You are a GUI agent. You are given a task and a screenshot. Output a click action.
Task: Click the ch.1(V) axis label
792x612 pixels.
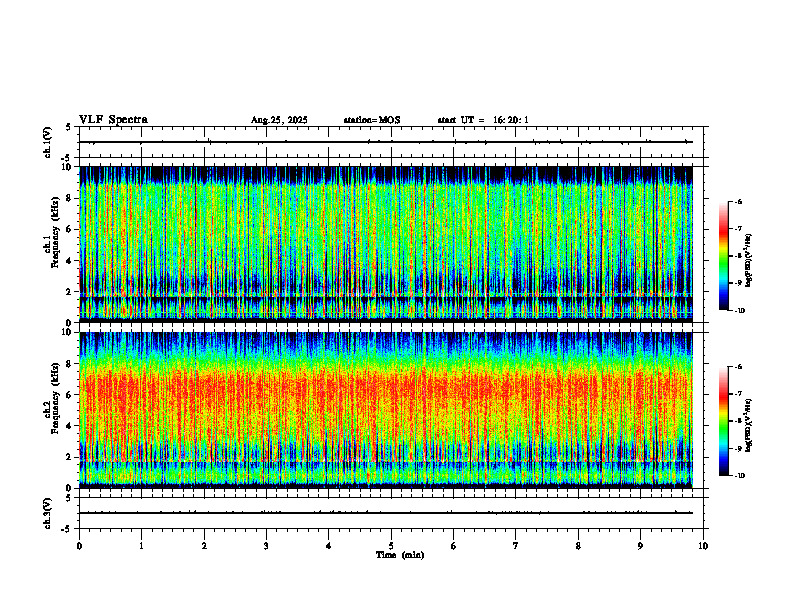(x=48, y=142)
